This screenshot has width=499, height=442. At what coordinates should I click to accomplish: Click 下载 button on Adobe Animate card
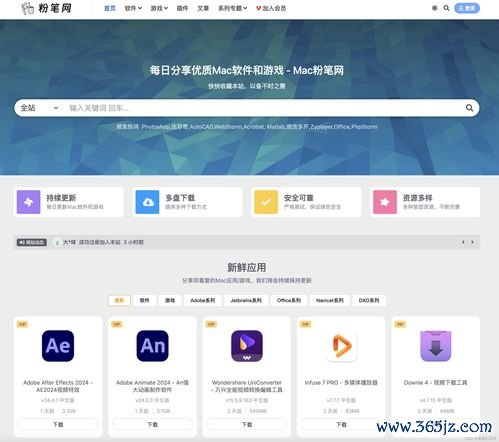tap(153, 424)
